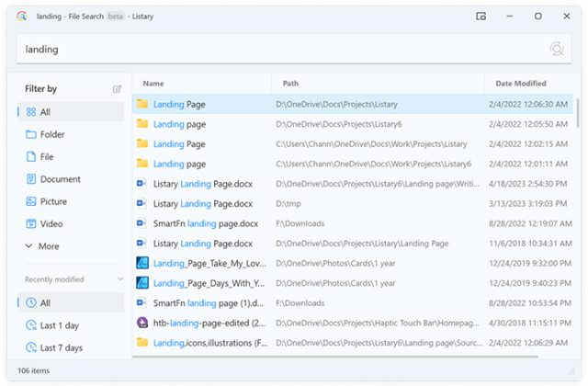Click the Listary logo in title bar

click(20, 16)
